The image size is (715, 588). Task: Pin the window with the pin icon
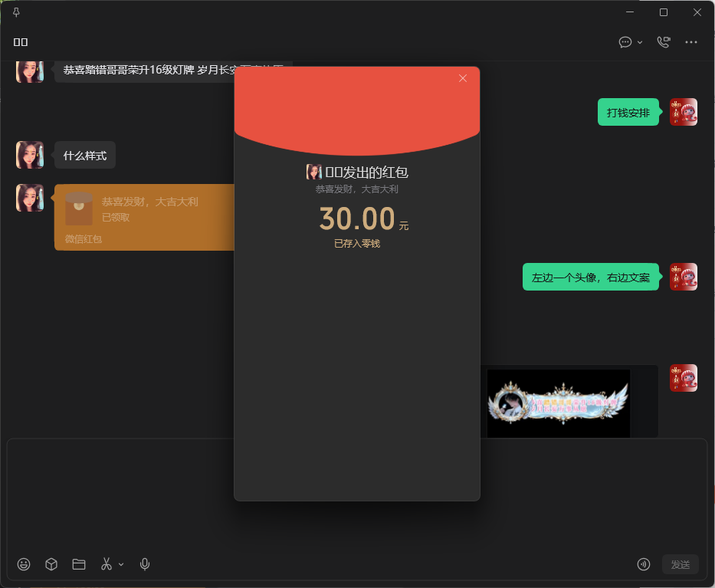(16, 12)
